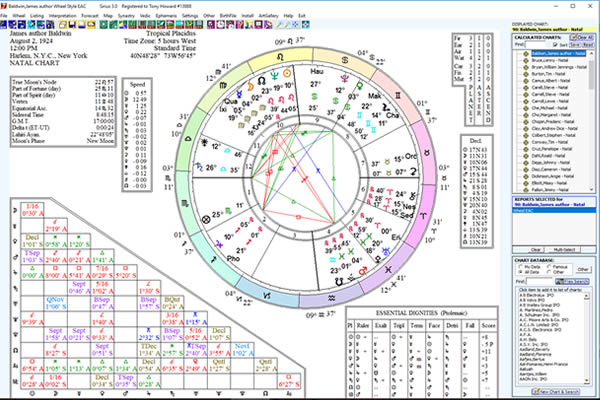The width and height of the screenshot is (600, 400).
Task: Select 'Conway,Tim - Natal' in chart list
Action: 548,142
